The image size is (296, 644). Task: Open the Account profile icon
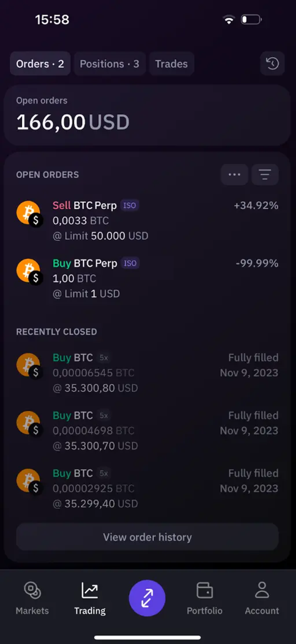[x=262, y=590]
